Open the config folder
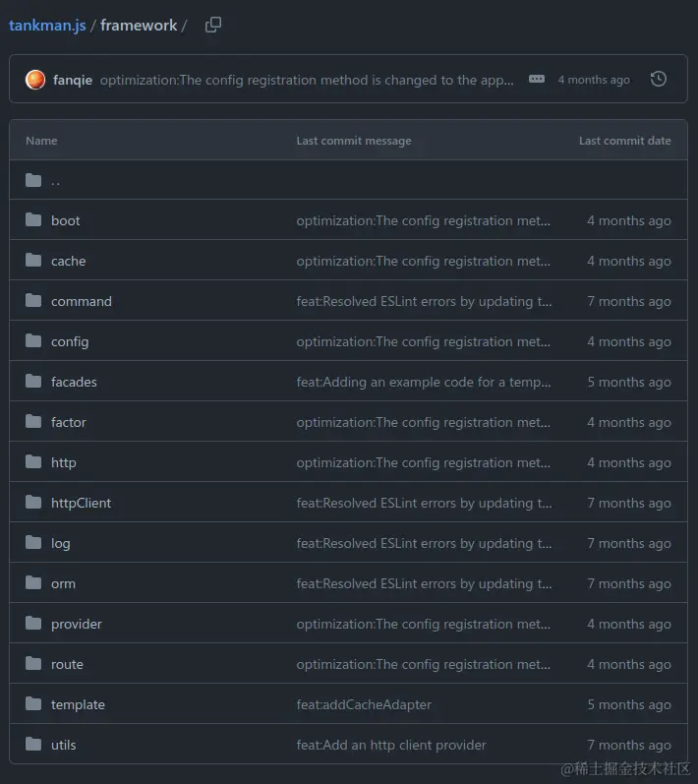 [x=70, y=341]
